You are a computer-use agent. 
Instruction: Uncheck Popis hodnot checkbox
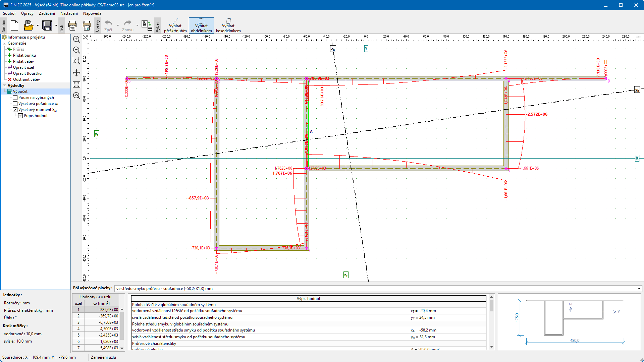[20, 116]
